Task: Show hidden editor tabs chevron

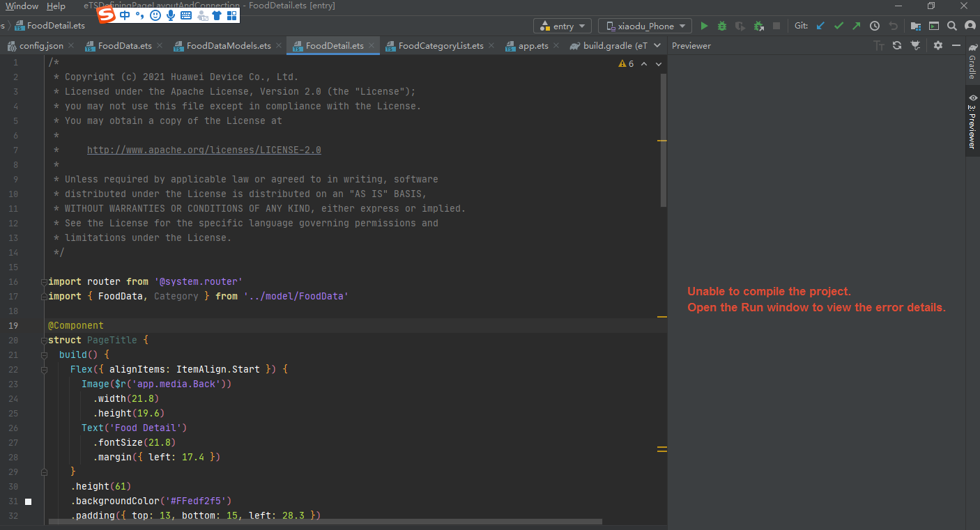Action: 657,45
